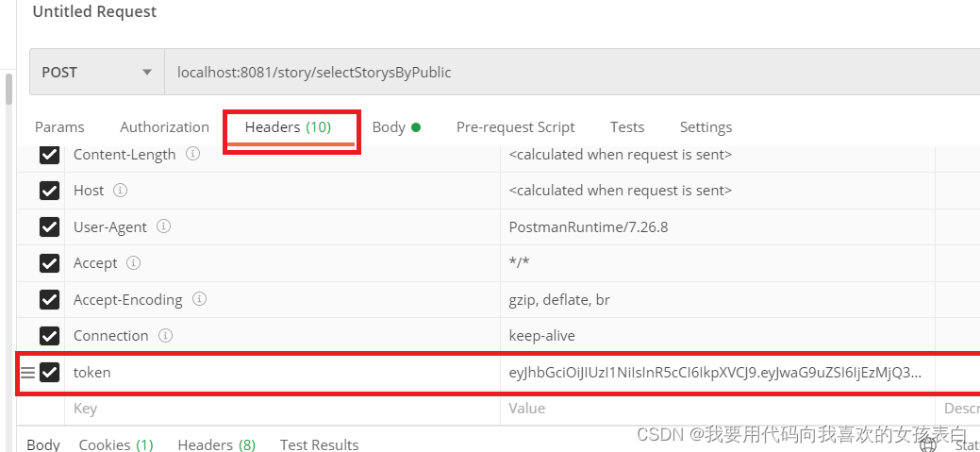980x452 pixels.
Task: Click info icon beside Host header
Action: (x=120, y=191)
